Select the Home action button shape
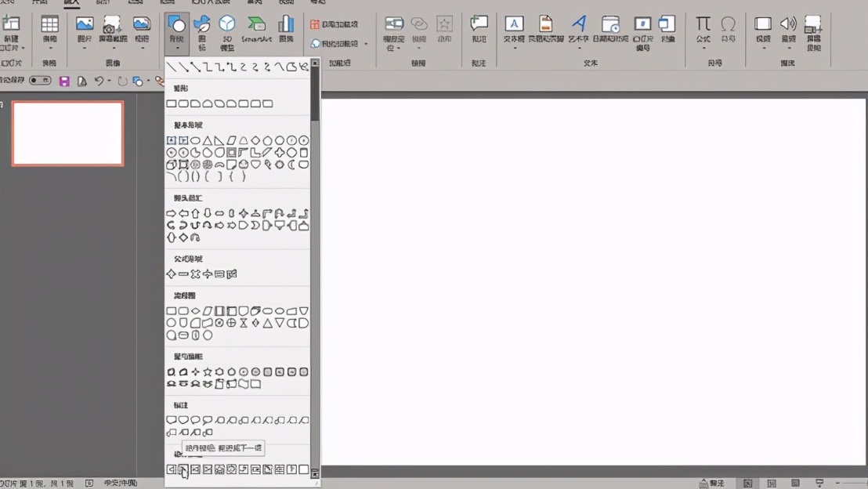 point(219,469)
